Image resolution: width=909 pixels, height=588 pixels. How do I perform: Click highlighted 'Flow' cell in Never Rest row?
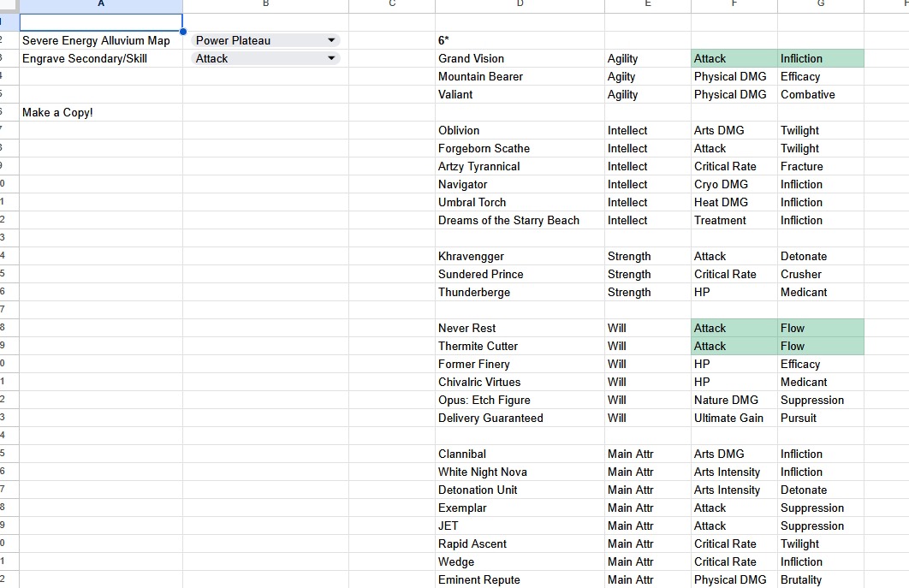(821, 328)
